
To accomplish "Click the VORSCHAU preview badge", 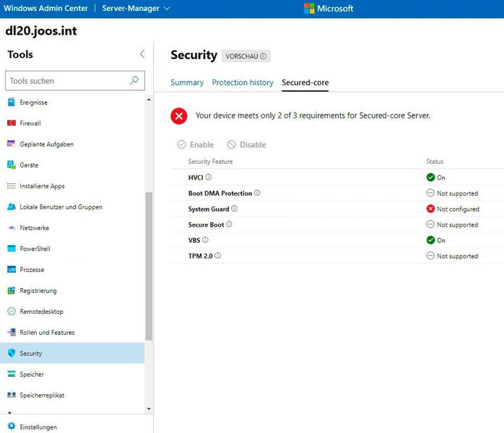I will click(246, 56).
